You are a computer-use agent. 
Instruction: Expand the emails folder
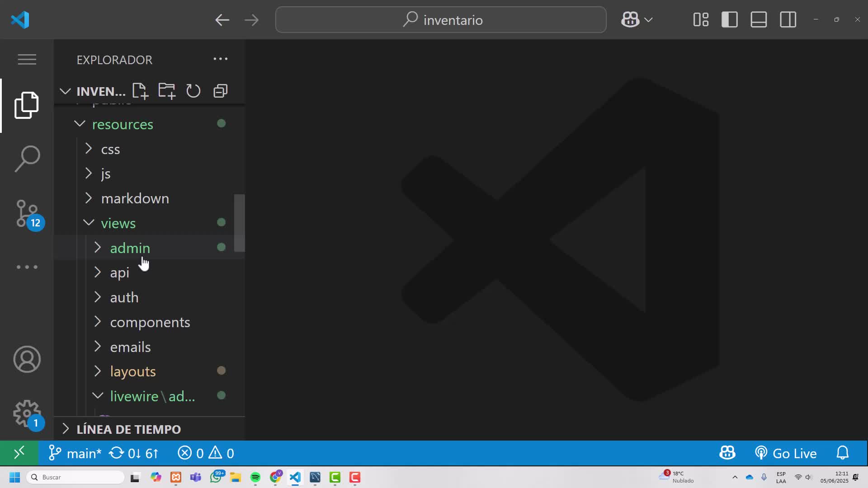pyautogui.click(x=150, y=347)
